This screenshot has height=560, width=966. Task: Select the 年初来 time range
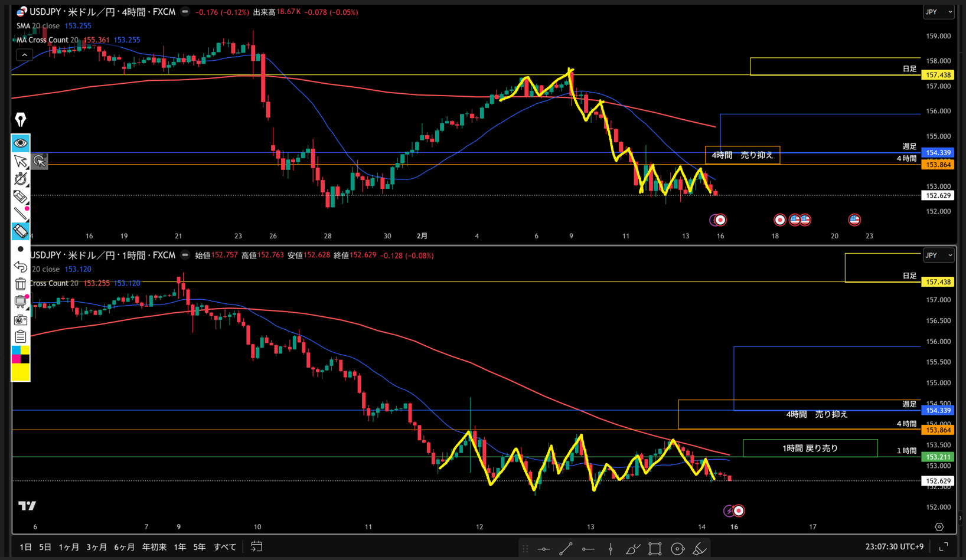tap(154, 547)
